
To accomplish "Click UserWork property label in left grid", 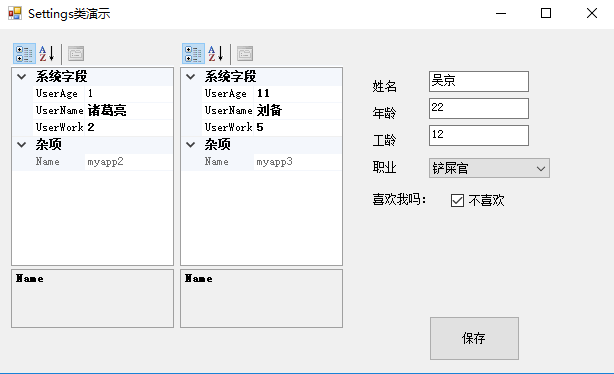I will coord(60,127).
